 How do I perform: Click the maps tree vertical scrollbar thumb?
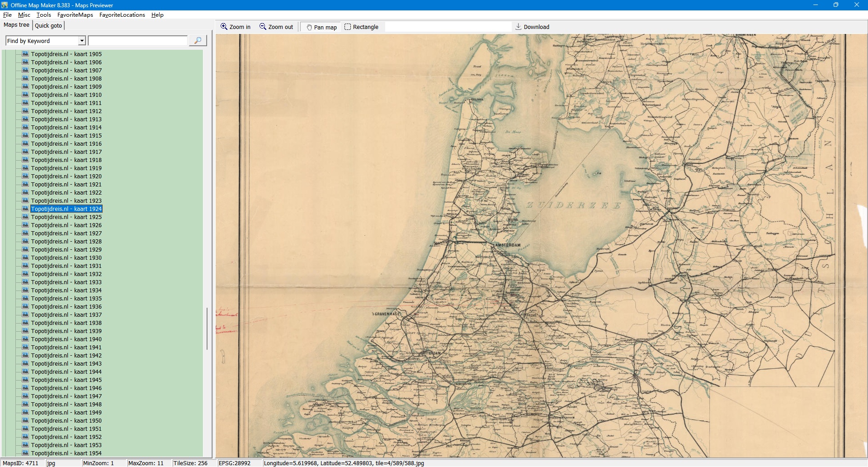coord(207,328)
